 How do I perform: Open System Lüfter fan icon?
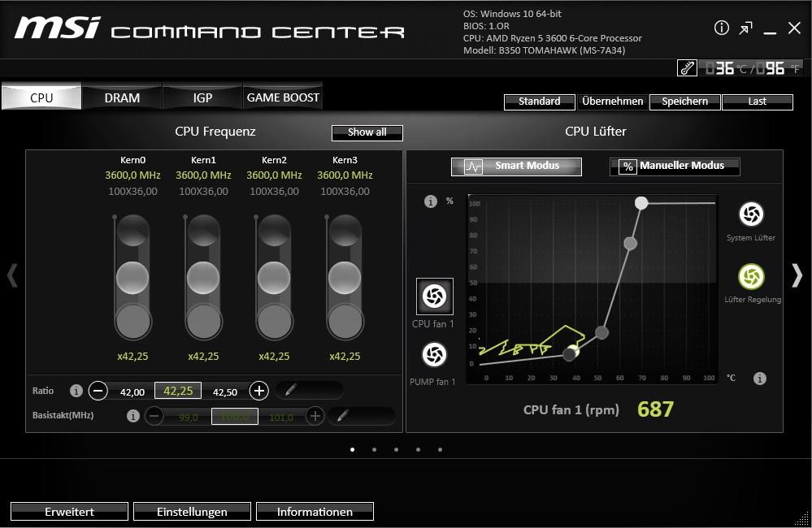[x=751, y=214]
